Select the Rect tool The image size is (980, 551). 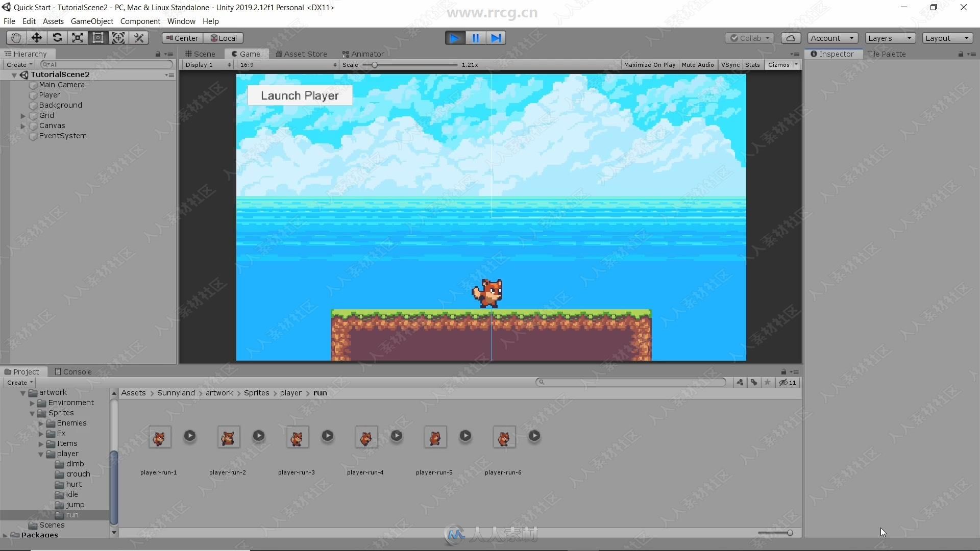(x=97, y=38)
